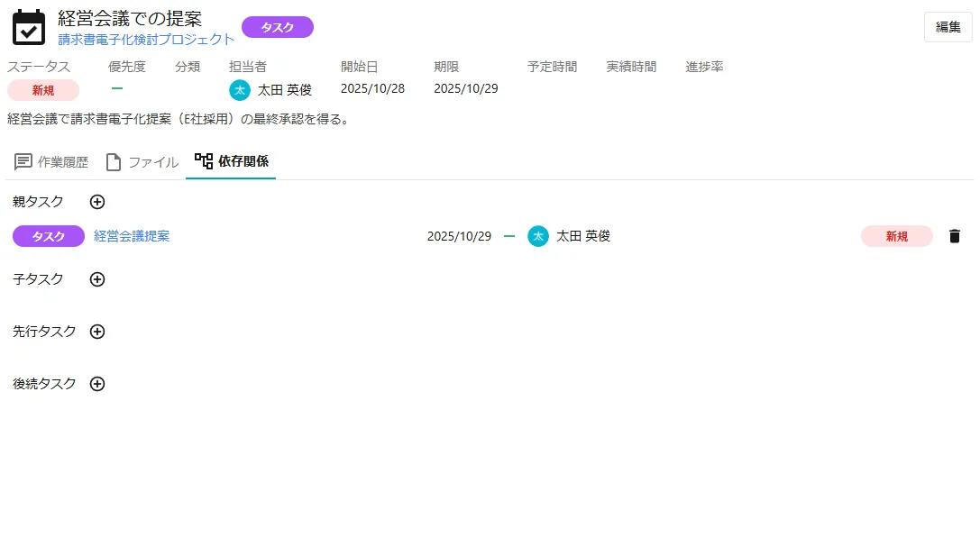Screen dimensions: 980x556
Task: Click the 新規 status chip on the parent task row
Action: tap(896, 235)
